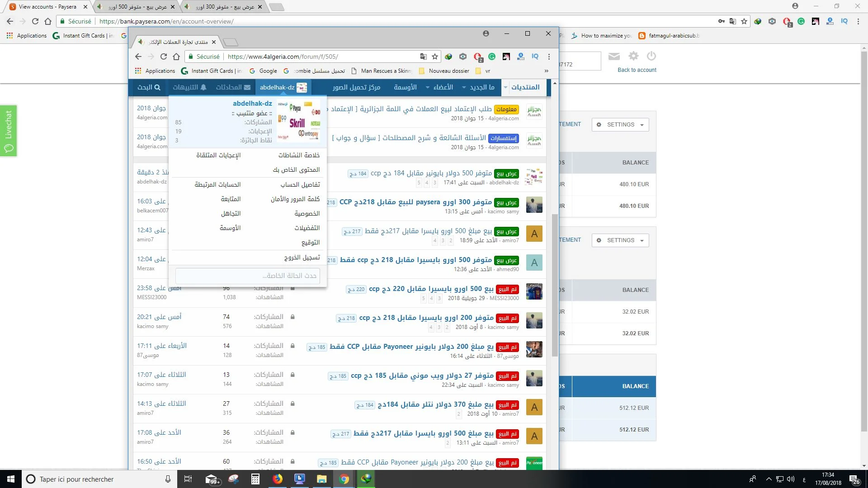The height and width of the screenshot is (488, 868).
Task: Expand the المنتديات menu arrow
Action: click(x=505, y=87)
